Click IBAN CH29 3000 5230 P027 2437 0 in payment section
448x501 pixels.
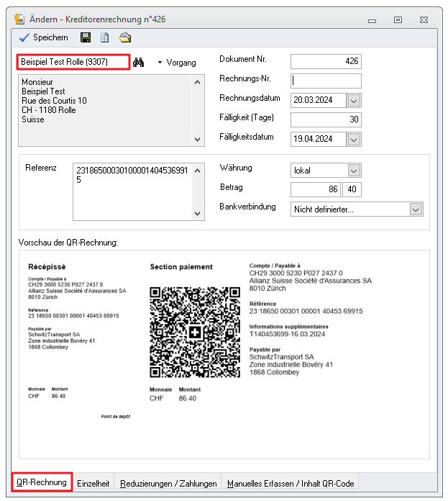(296, 274)
